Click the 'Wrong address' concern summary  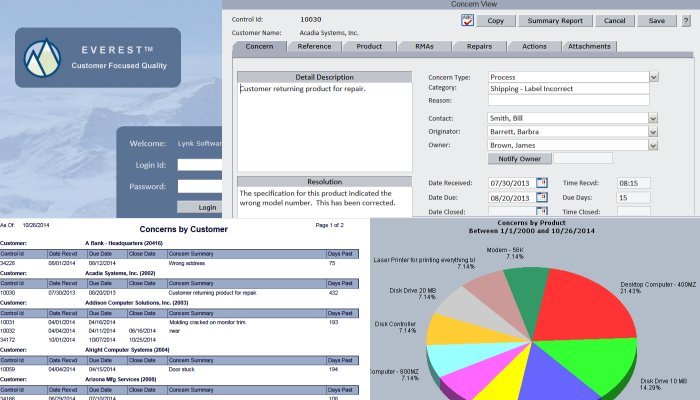[x=187, y=263]
